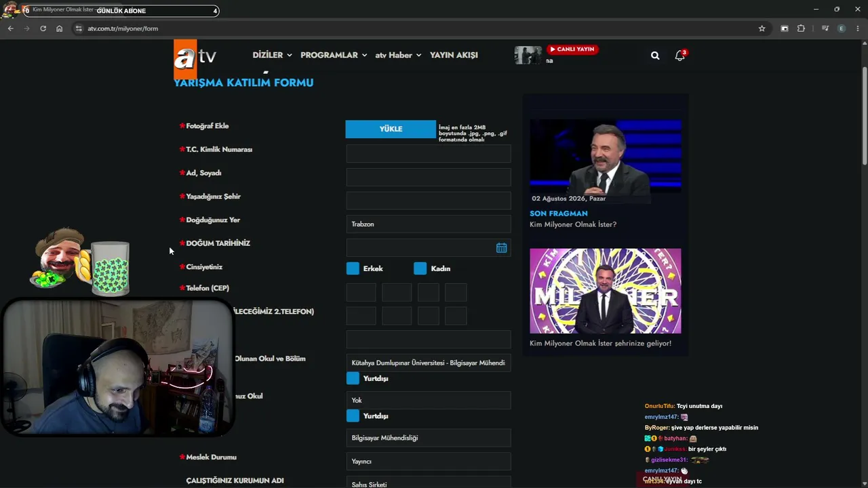Expand the PROGRAMLAR menu
The image size is (868, 488).
[x=334, y=55]
